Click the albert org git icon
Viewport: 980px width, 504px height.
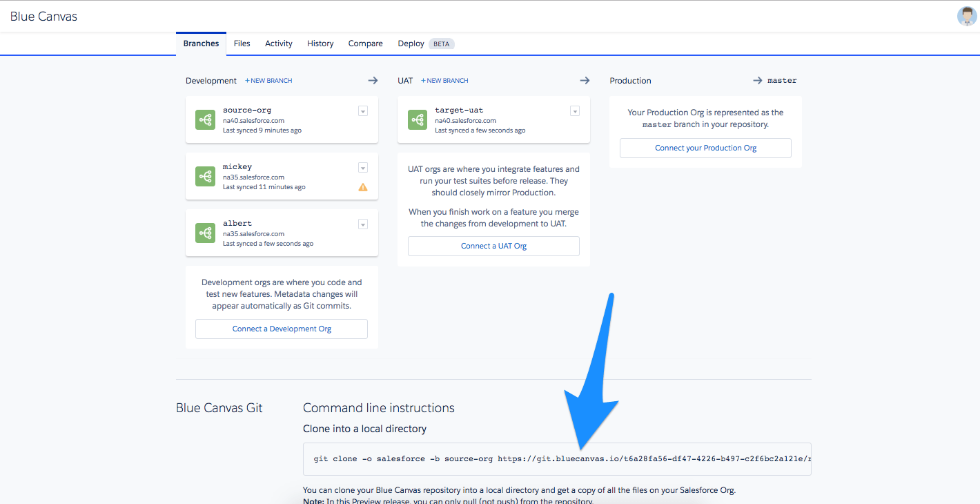(205, 232)
